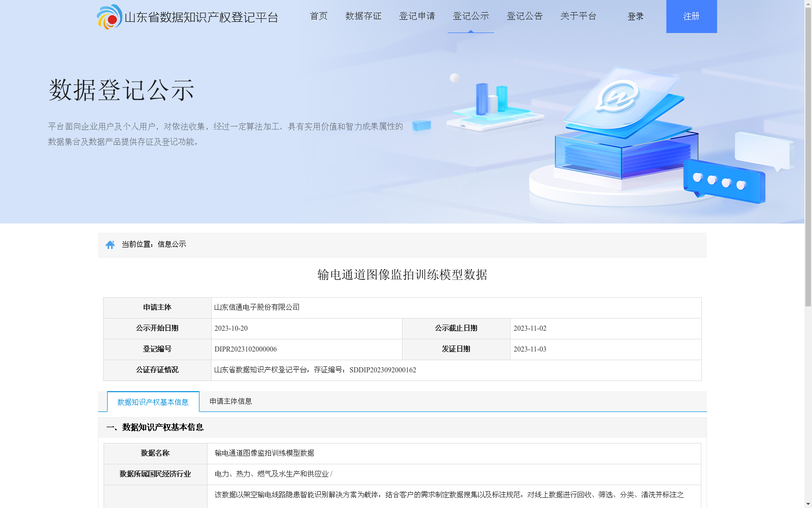
Task: Click the data name value cell
Action: click(x=454, y=454)
